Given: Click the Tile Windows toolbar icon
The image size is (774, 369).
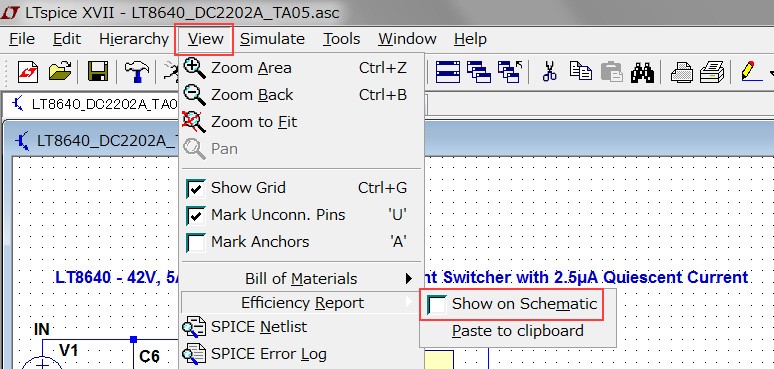Looking at the screenshot, I should 448,72.
